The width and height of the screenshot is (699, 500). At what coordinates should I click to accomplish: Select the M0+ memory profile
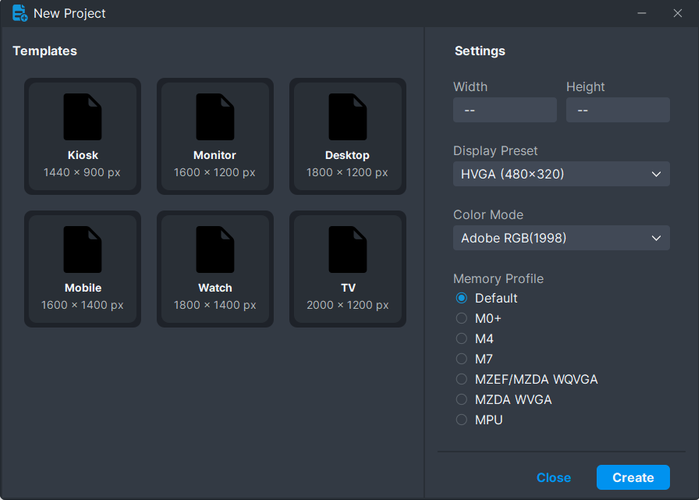point(462,318)
